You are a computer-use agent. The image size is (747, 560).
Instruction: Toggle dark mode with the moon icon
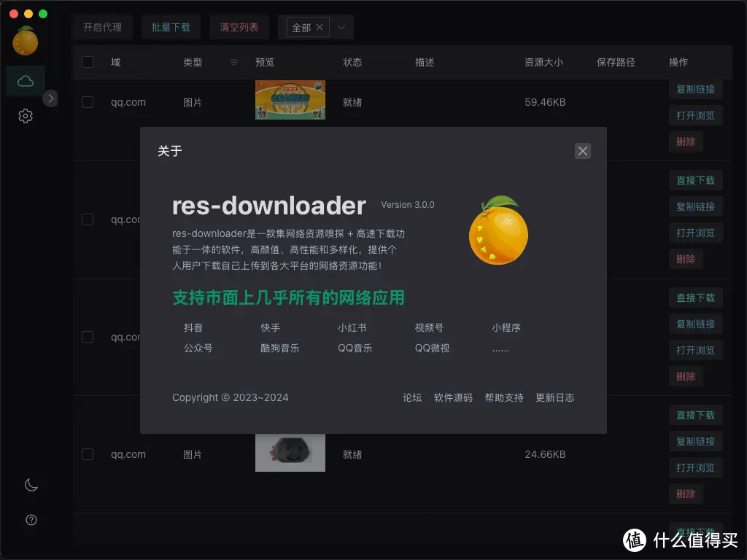(x=31, y=485)
